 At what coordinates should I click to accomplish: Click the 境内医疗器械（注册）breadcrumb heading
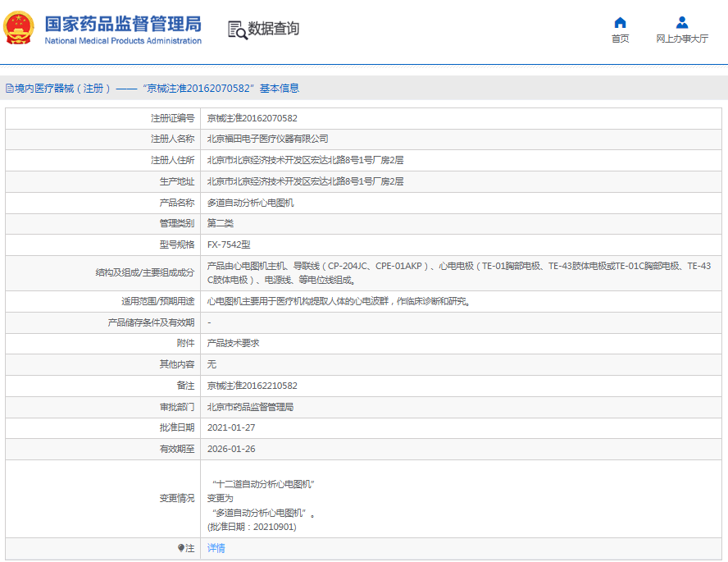click(62, 89)
